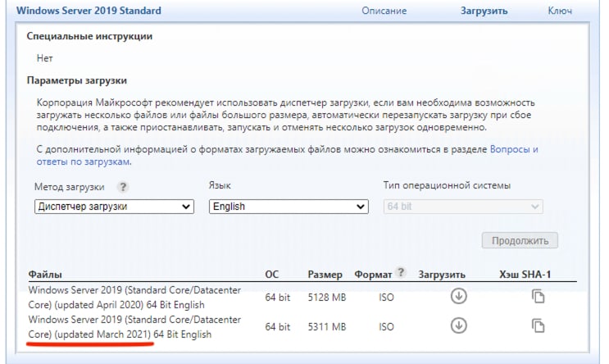Click the Метод загрузки label
609x364 pixels.
pos(69,187)
